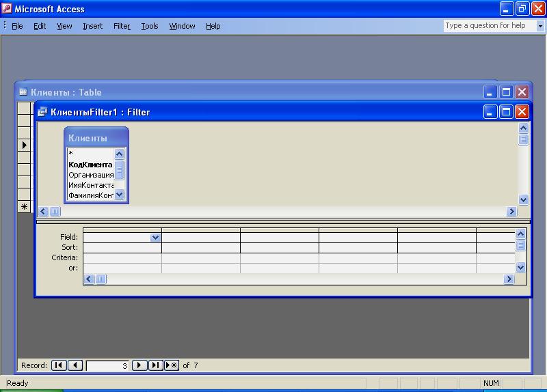Go to previous record button
The width and height of the screenshot is (547, 392).
pyautogui.click(x=75, y=365)
